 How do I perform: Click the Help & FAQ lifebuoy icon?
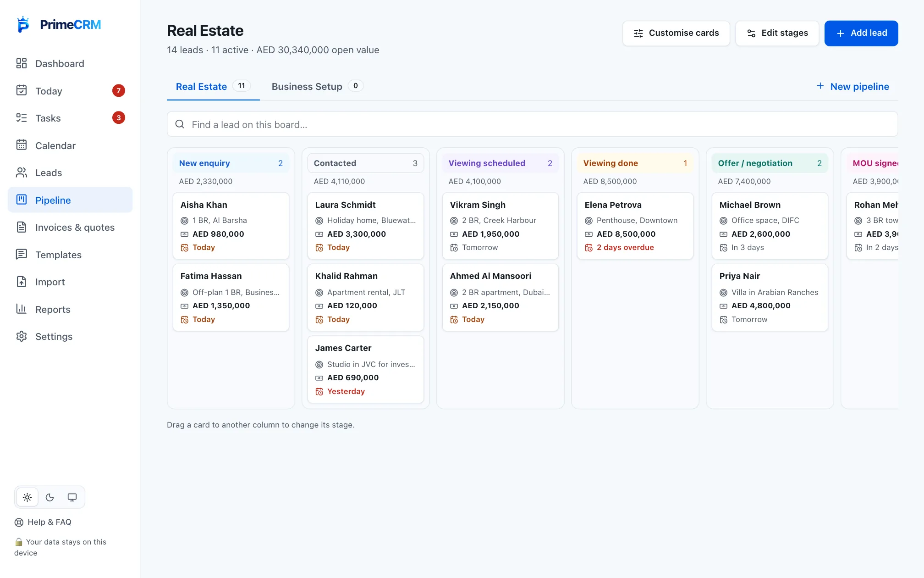pos(19,522)
